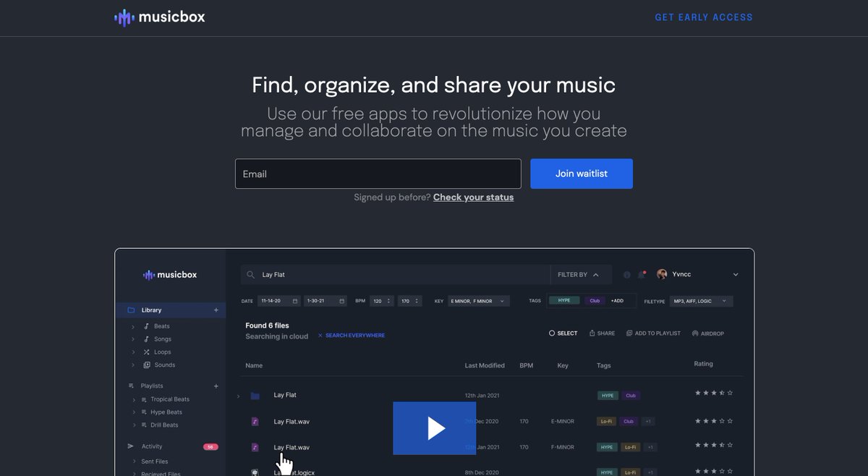Adjust the BPM 120 stepper arrows

pyautogui.click(x=389, y=301)
